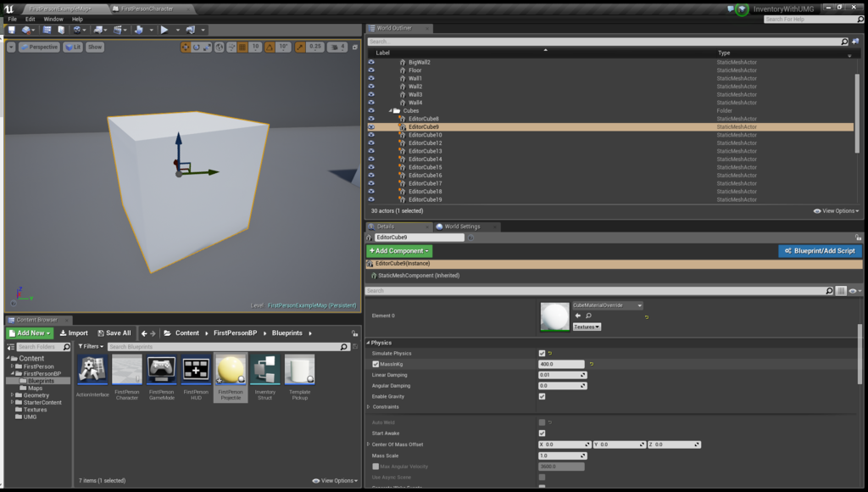
Task: Toggle property matrix grid icon in Details
Action: click(841, 291)
